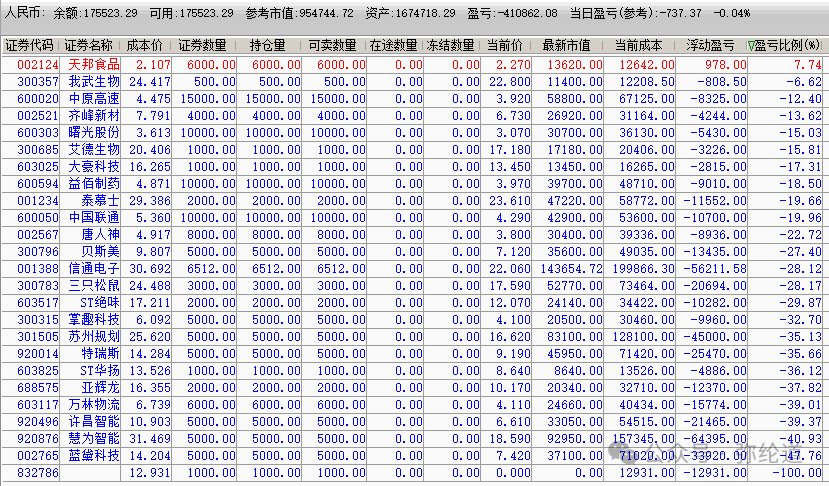Click the 证券名称 column header
The image size is (829, 486).
(89, 45)
